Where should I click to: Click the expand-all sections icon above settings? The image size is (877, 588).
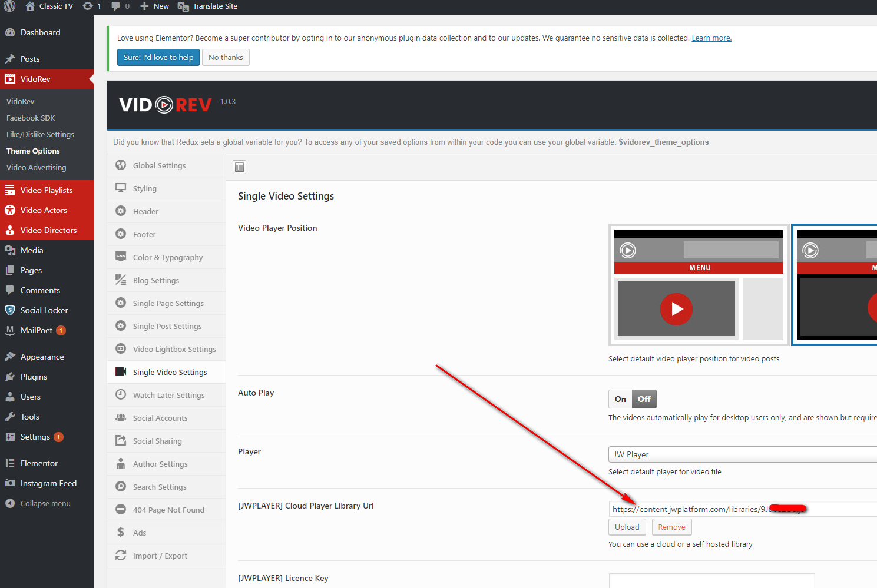(239, 167)
